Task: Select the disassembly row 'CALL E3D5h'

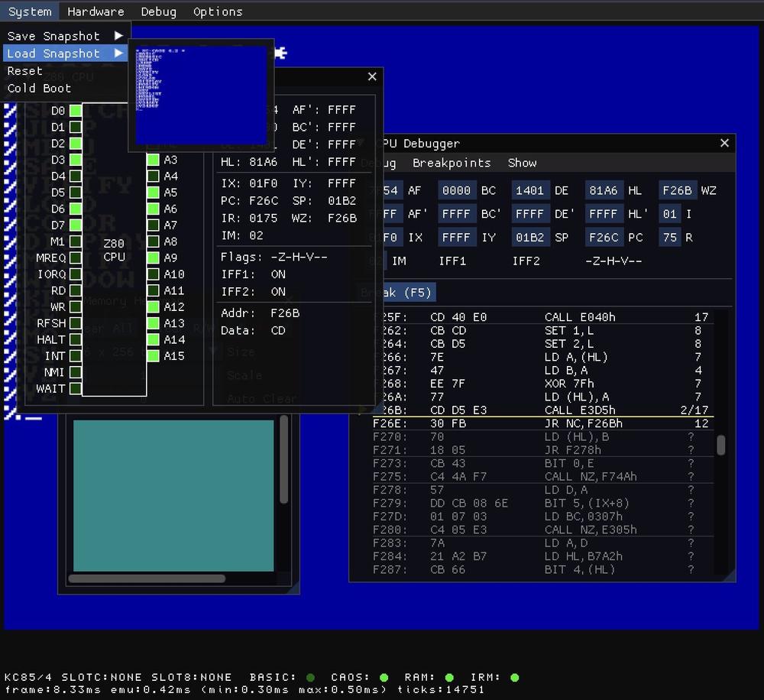Action: click(541, 410)
